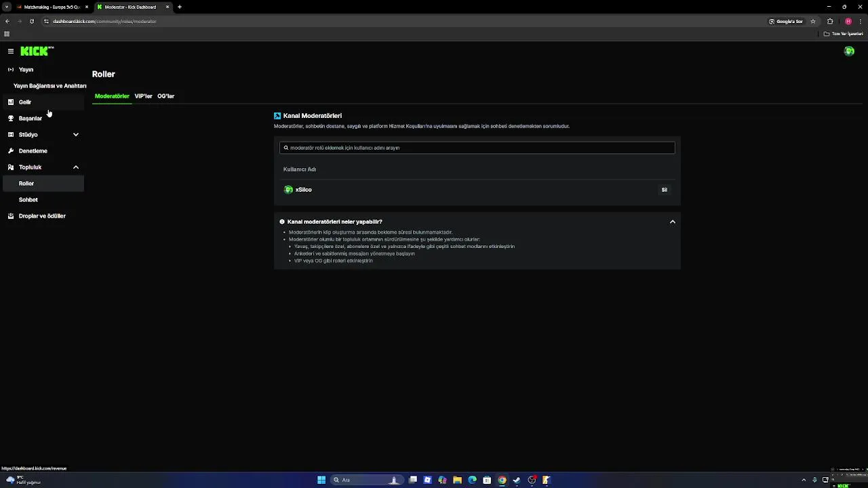Focus the moderator username search field

click(477, 148)
